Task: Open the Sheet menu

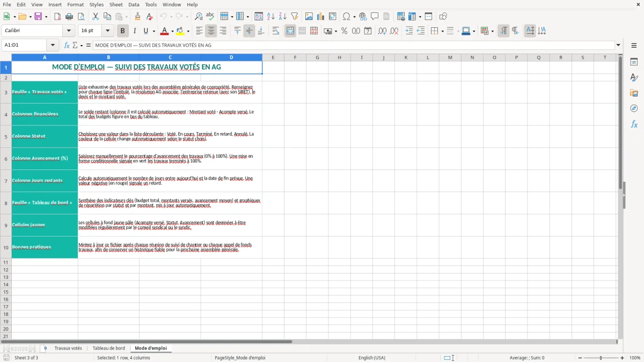Action: pyautogui.click(x=116, y=4)
